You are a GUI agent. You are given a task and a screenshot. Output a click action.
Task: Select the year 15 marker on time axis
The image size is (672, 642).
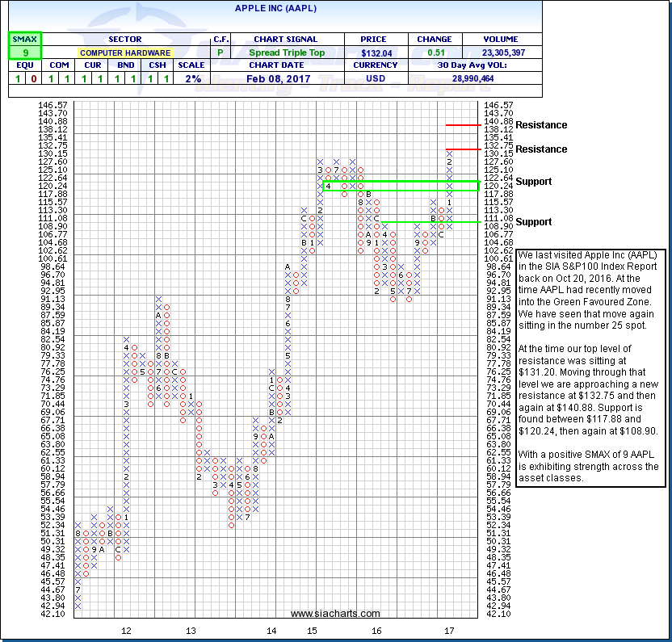click(311, 630)
